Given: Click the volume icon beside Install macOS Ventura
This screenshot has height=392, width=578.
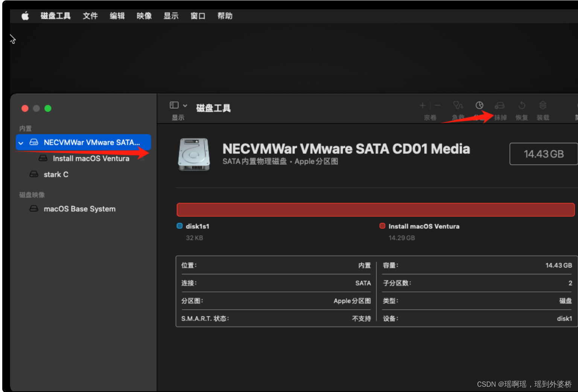Looking at the screenshot, I should pos(43,158).
